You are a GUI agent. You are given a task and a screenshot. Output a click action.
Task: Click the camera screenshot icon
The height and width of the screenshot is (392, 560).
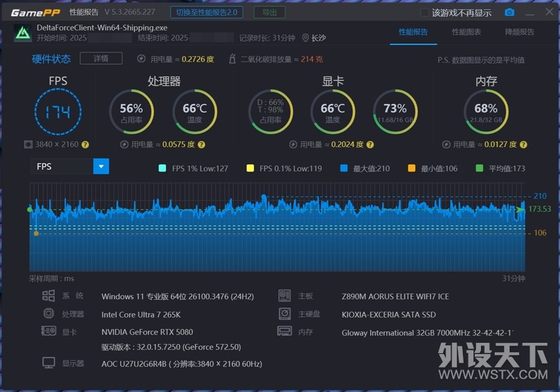pyautogui.click(x=509, y=12)
